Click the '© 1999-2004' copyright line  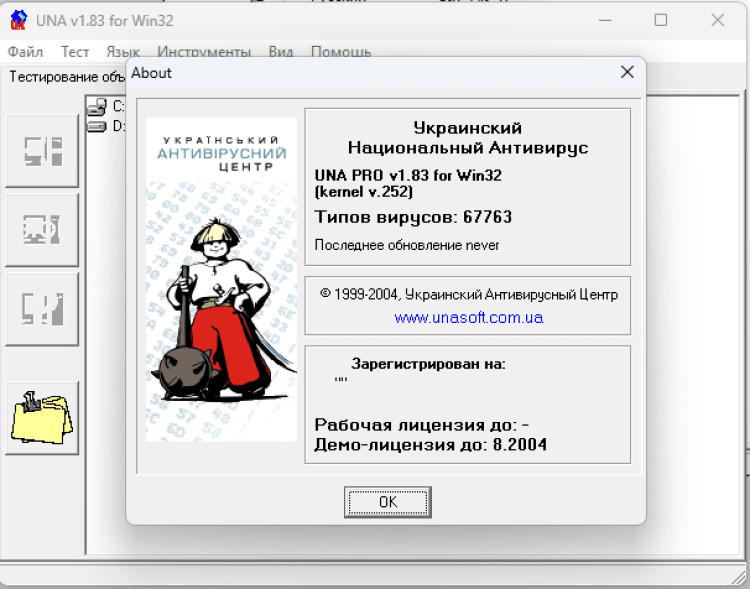pos(469,294)
